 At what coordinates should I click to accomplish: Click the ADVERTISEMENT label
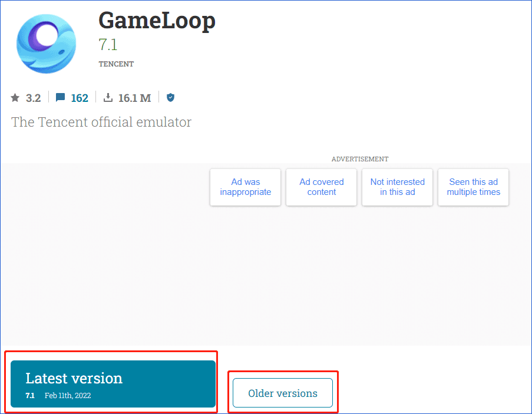[360, 159]
